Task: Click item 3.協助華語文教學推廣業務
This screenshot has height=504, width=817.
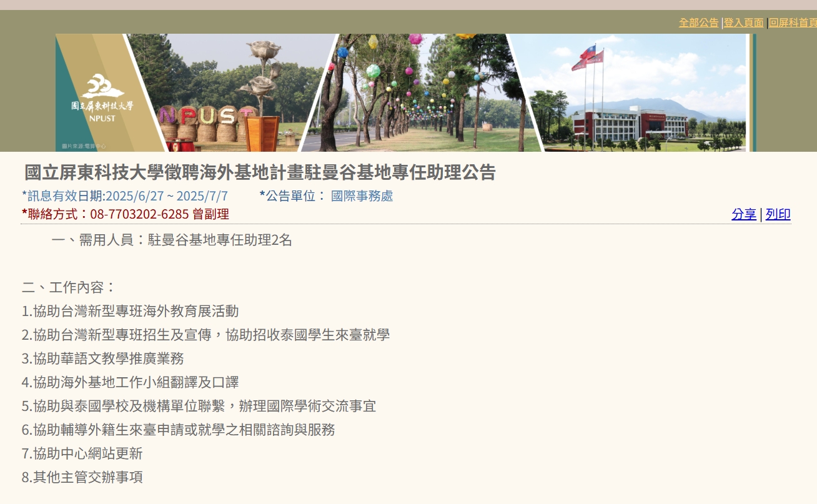Action: pos(102,358)
